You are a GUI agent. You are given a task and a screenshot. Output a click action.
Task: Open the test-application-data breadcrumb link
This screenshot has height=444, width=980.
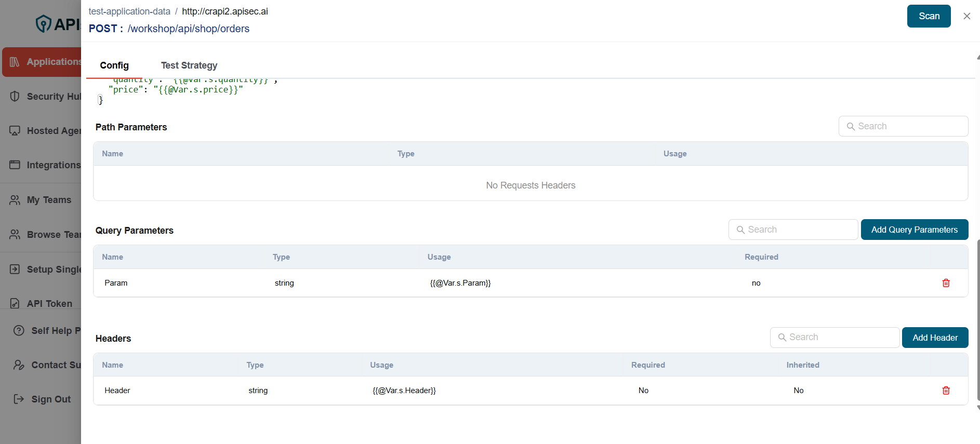pos(129,11)
